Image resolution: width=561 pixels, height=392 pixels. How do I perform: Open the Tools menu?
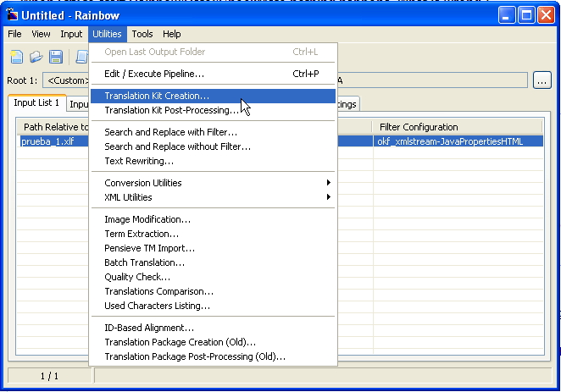point(142,34)
